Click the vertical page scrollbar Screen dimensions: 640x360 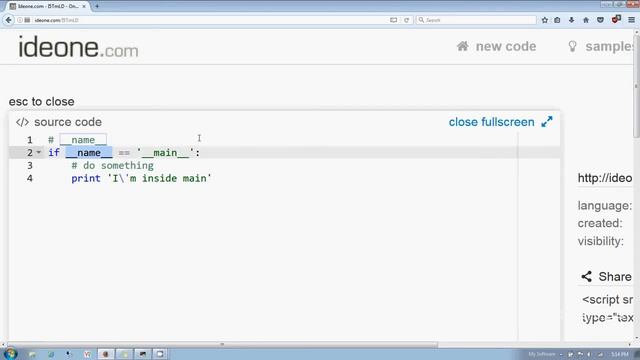637,86
